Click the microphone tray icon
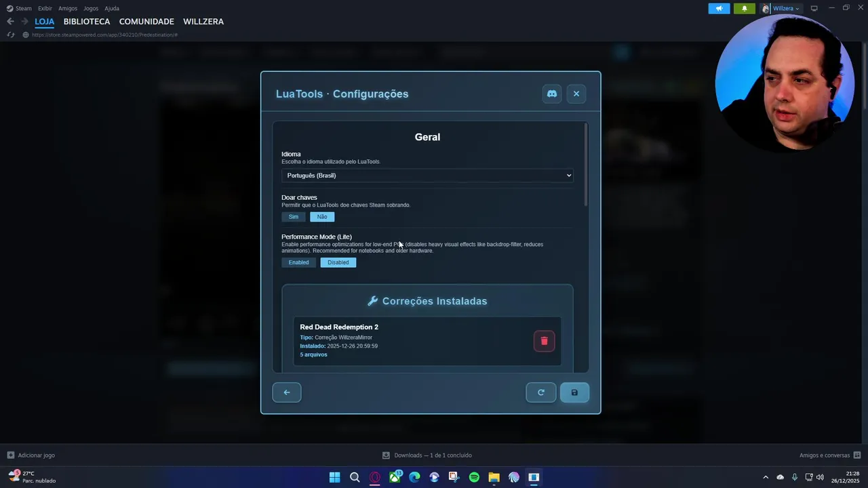 pyautogui.click(x=795, y=477)
